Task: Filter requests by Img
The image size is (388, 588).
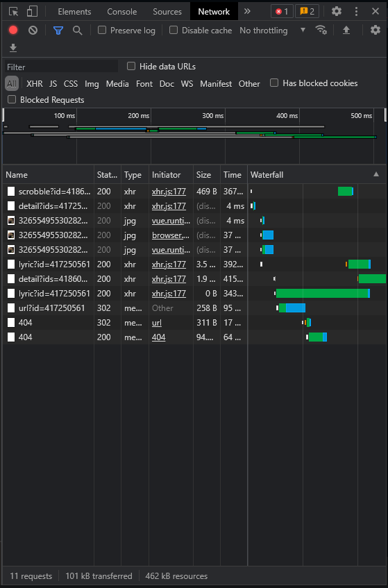Action: coord(92,83)
